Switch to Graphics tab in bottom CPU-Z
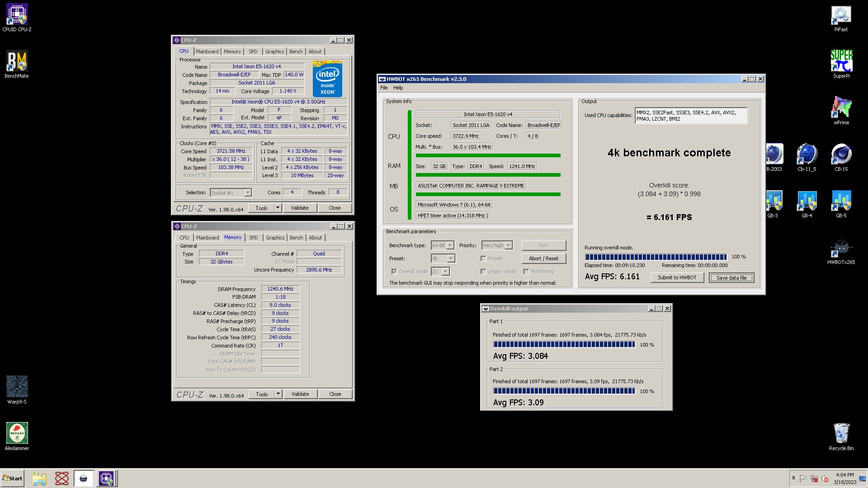The width and height of the screenshot is (868, 488). pos(275,238)
